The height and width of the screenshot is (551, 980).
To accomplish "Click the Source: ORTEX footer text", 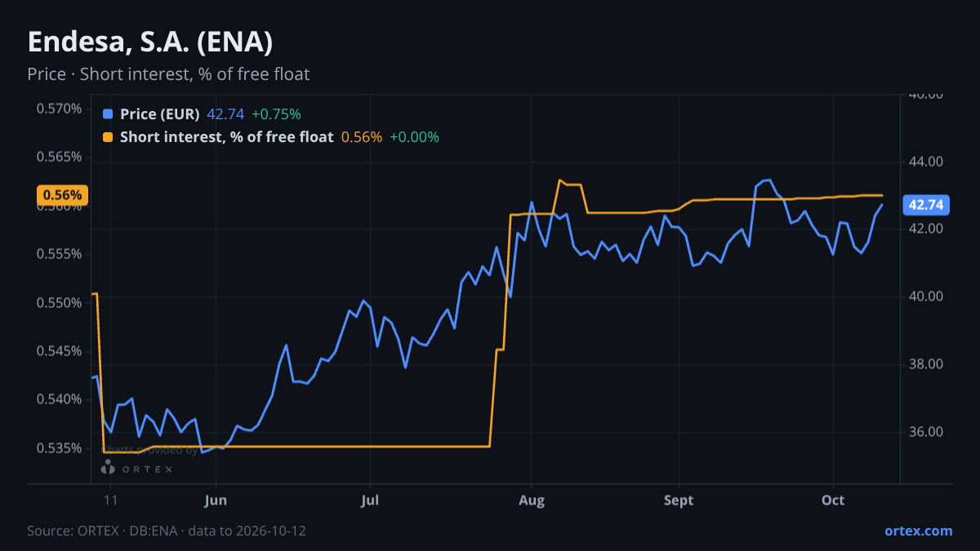I will click(x=167, y=531).
